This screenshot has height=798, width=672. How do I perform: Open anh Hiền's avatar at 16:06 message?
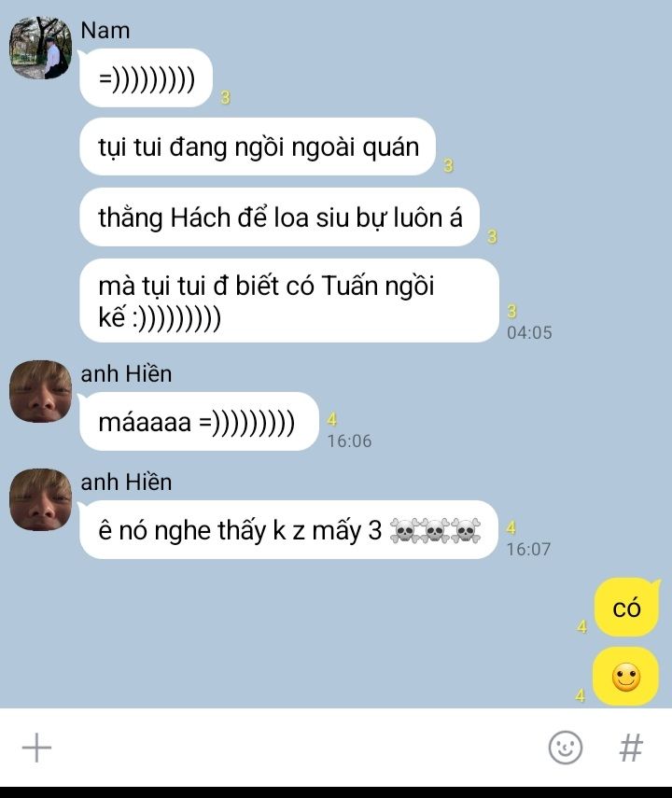[41, 391]
